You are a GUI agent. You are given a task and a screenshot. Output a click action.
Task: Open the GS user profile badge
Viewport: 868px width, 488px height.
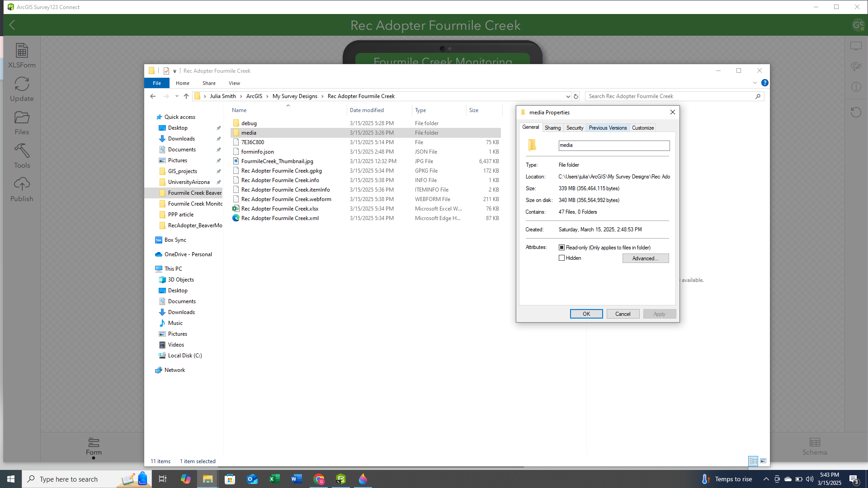(858, 25)
